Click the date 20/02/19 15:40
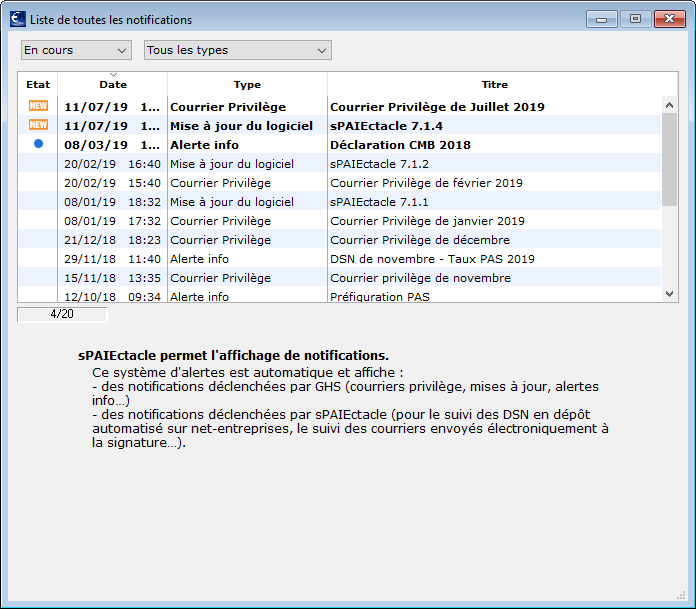Screen dimensions: 696x609 (x=112, y=183)
